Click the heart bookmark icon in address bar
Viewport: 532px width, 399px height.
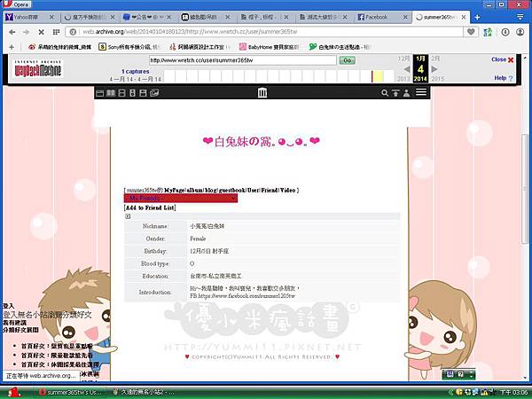[471, 32]
